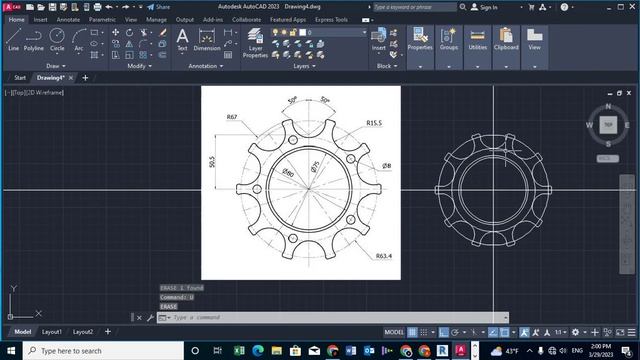640x360 pixels.
Task: Toggle drawing grid display in status bar
Action: tap(412, 332)
